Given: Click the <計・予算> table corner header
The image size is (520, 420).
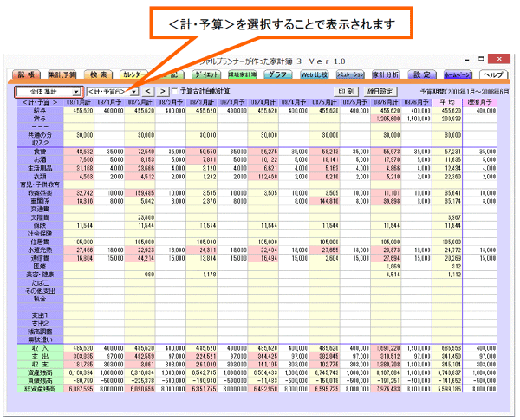Looking at the screenshot, I should pos(40,102).
